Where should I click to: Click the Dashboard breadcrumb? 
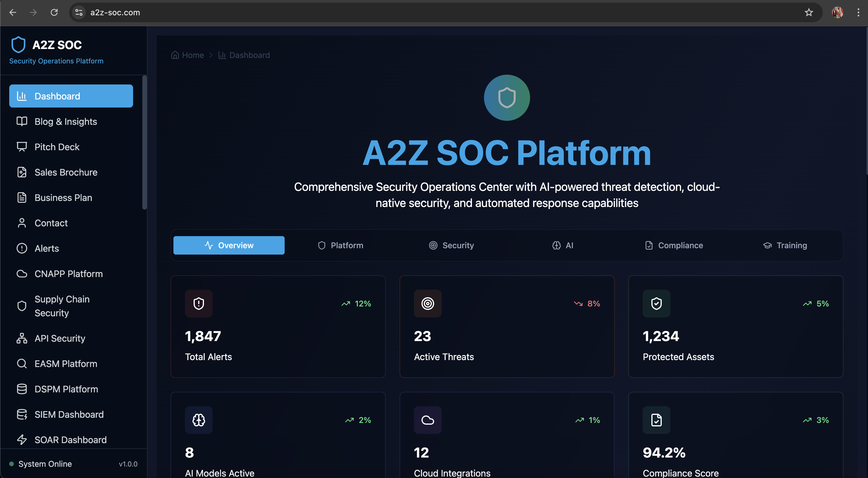click(x=244, y=55)
